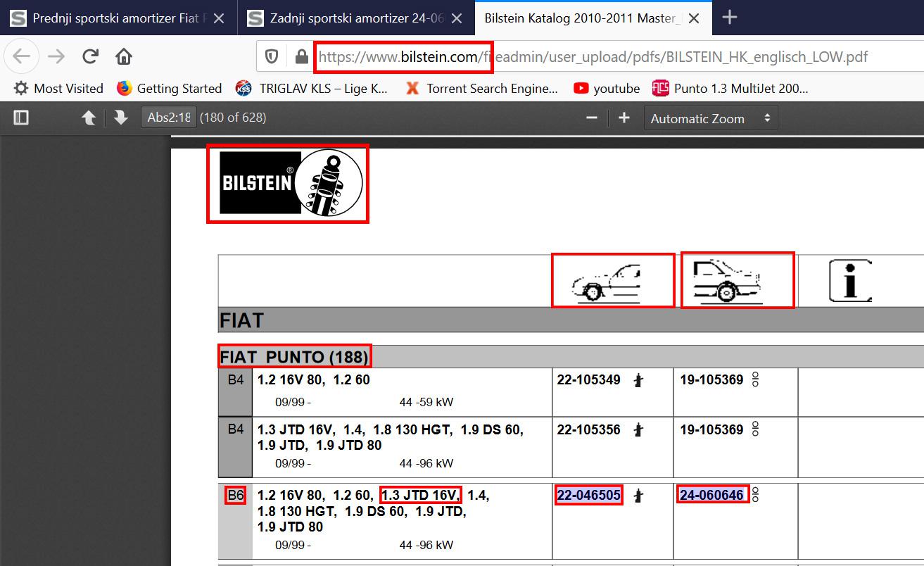
Task: Open the youtube bookmark
Action: pos(607,88)
